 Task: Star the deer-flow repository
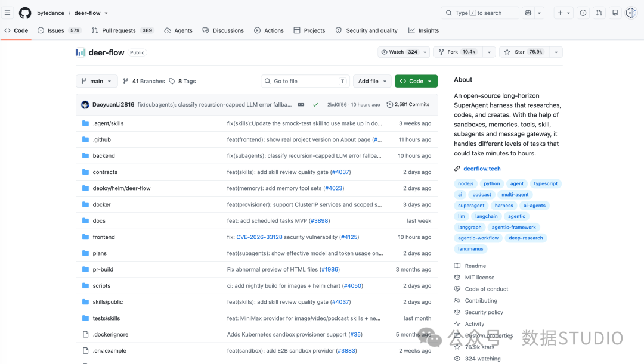(x=525, y=52)
